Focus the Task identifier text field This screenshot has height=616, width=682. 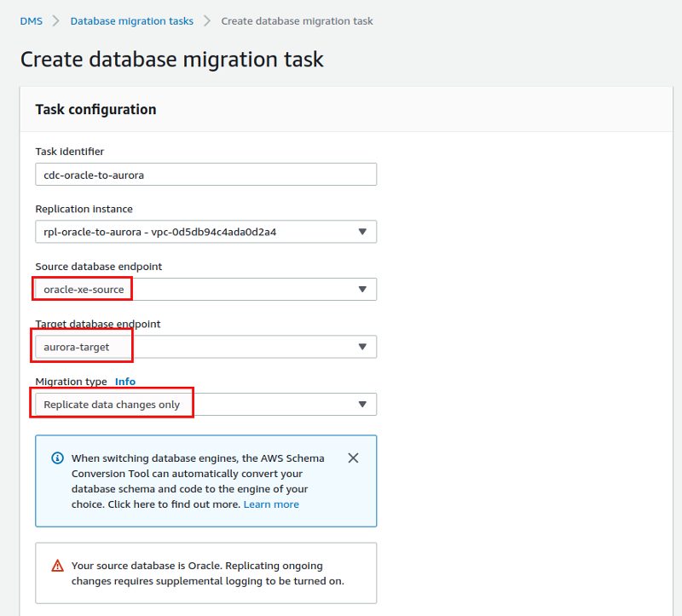tap(205, 175)
